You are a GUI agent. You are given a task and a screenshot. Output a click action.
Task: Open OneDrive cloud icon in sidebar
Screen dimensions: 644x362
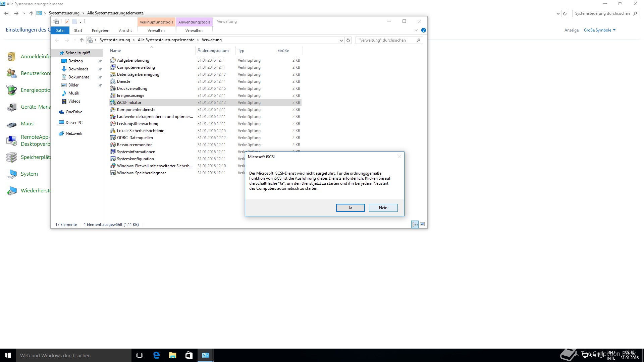tap(61, 112)
